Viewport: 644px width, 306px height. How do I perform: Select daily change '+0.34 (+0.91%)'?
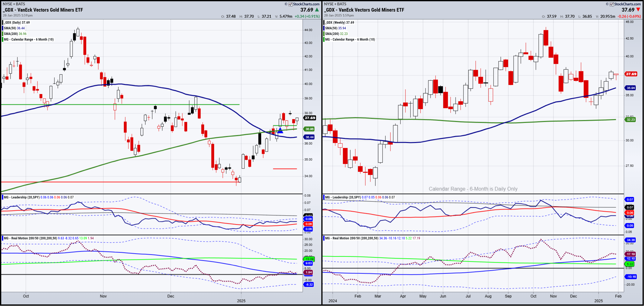click(x=307, y=16)
